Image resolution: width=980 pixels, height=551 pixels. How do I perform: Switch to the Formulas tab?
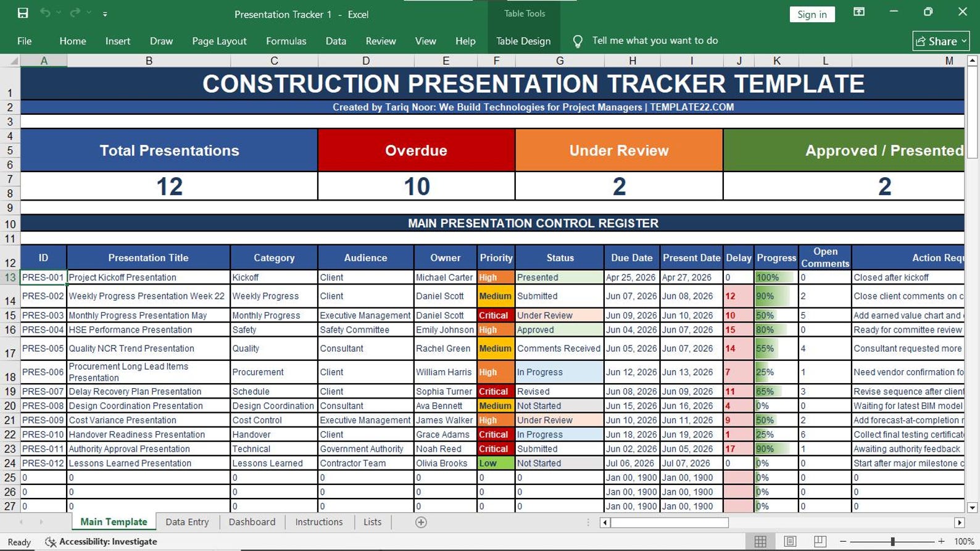(286, 41)
